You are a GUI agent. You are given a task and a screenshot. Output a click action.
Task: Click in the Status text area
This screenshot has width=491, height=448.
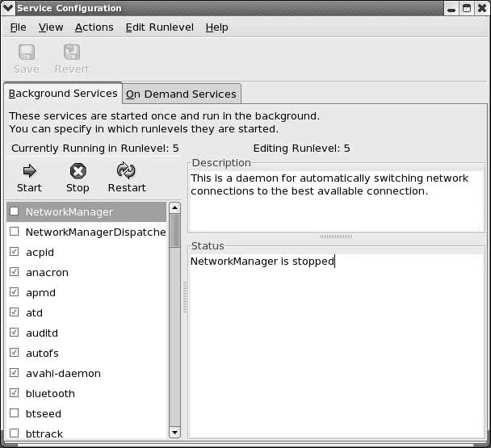(337, 346)
